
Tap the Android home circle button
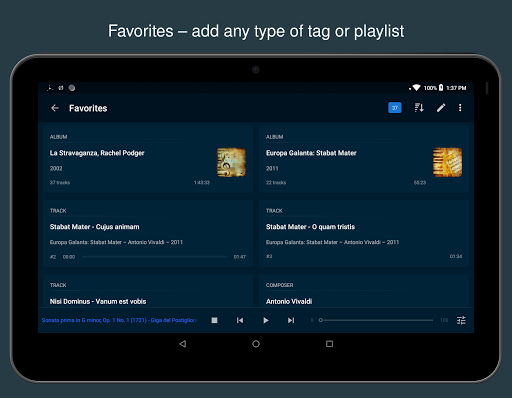[256, 344]
